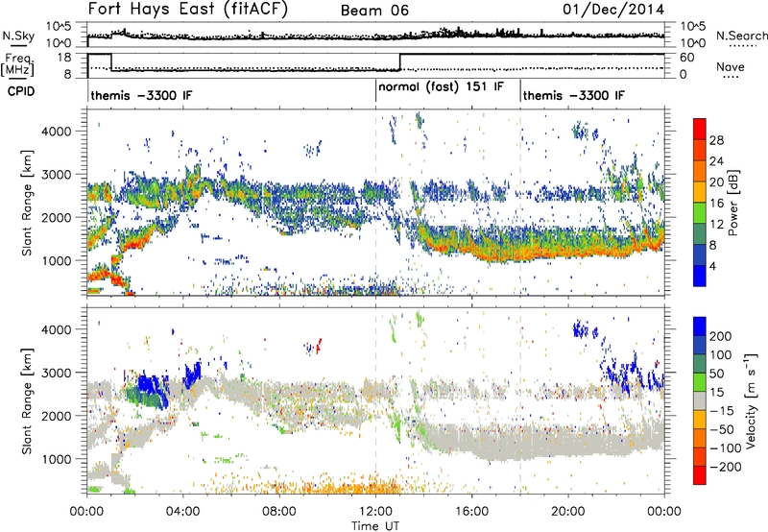This screenshot has width=768, height=532.
Task: Pick the bright blue bottom Power colorbar segment
Action: coord(700,277)
